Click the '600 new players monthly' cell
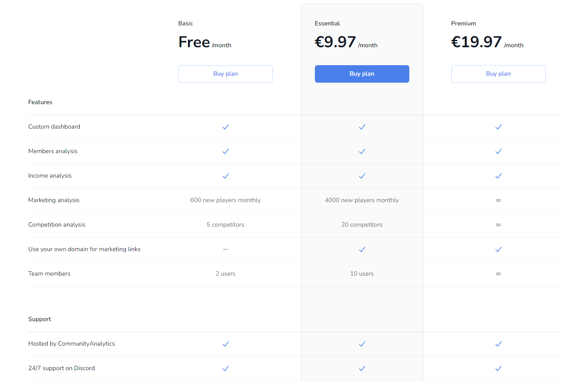579x392 pixels. click(225, 200)
